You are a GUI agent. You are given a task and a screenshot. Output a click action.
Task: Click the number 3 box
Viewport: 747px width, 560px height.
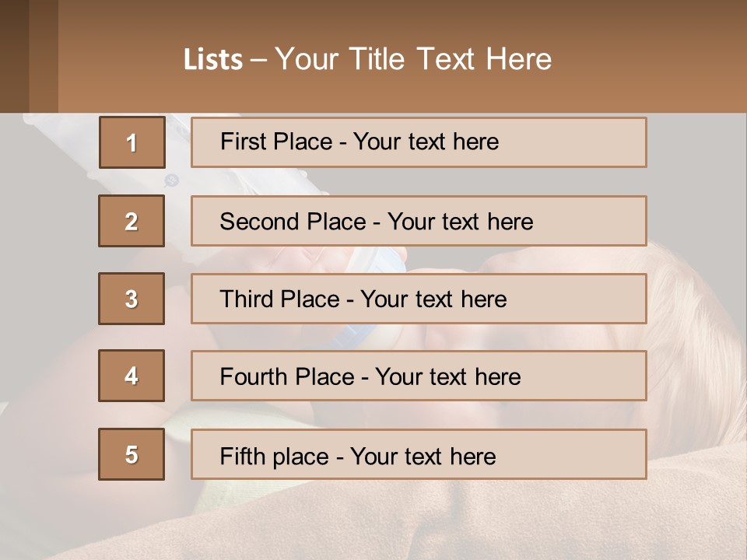(132, 299)
